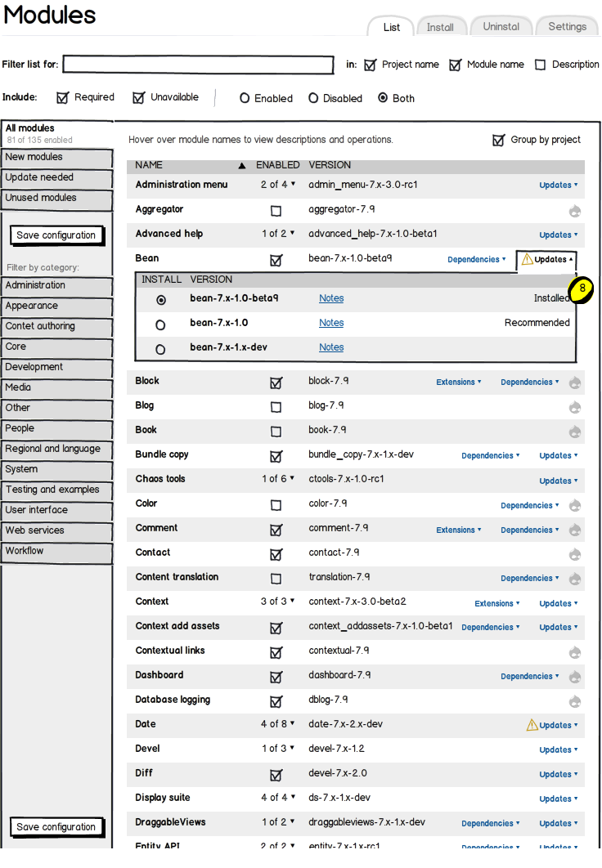Enable the Aggregator module checkbox
Screen dimensions: 602x868
click(276, 211)
